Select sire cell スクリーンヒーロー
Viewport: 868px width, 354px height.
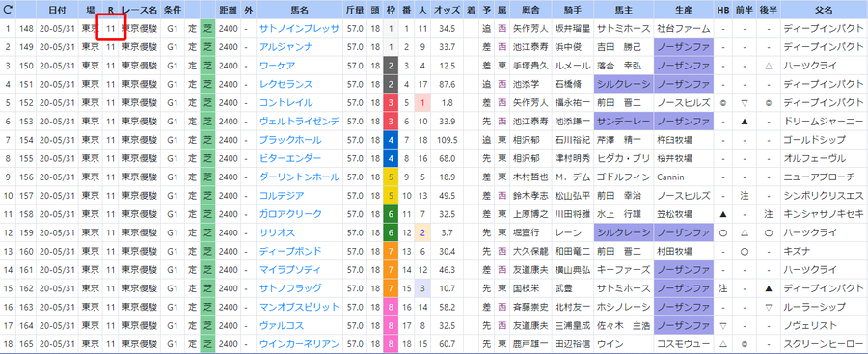coord(824,344)
